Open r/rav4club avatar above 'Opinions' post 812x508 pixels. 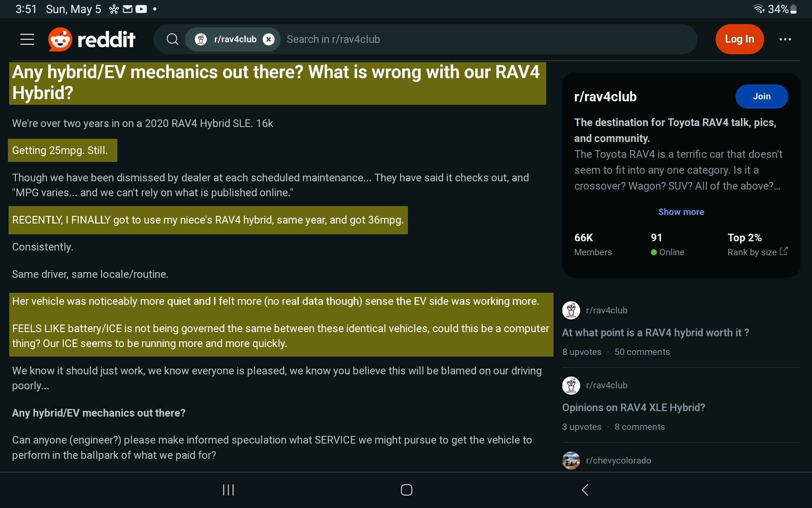571,385
